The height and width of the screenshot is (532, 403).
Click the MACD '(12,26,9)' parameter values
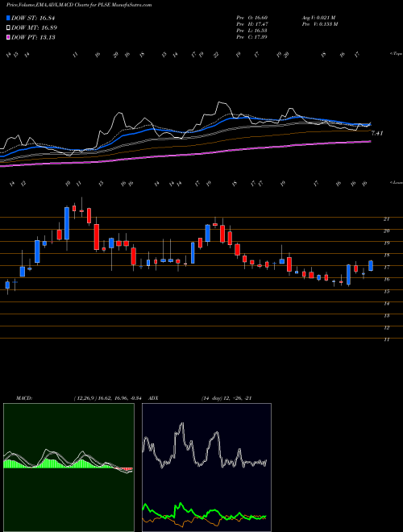[x=110, y=398]
